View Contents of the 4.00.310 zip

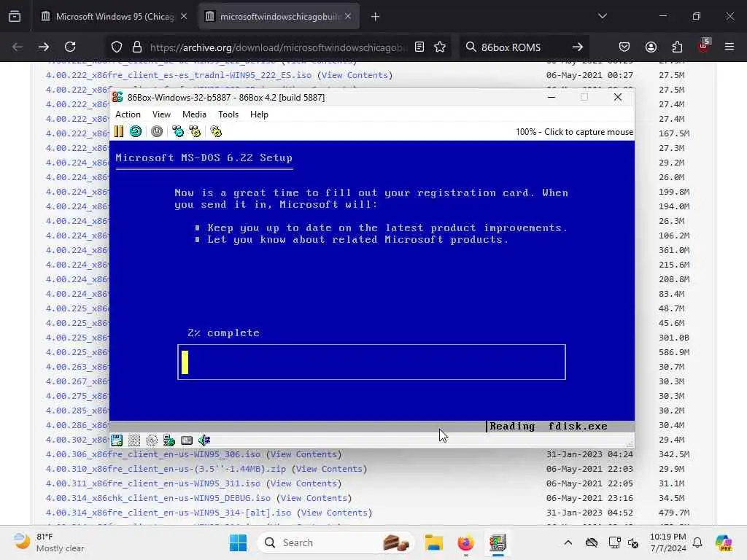click(329, 469)
